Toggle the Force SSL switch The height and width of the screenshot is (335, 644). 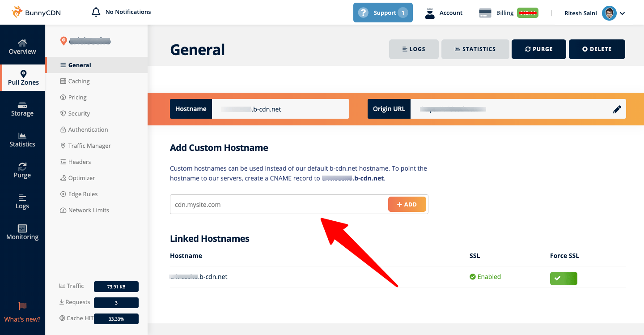[563, 279]
